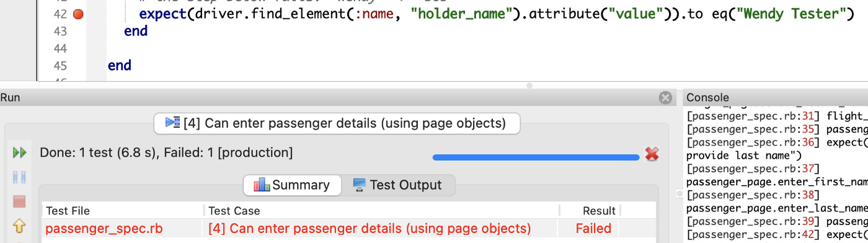Click the '[passenger_spec.rb:38]' console line
Screen dimensions: 868x243
[753, 195]
